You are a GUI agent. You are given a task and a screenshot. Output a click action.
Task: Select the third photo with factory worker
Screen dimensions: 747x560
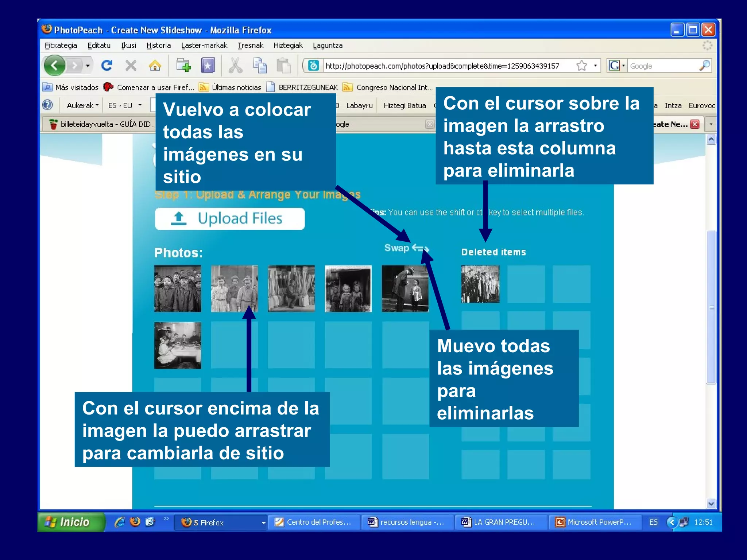point(291,289)
